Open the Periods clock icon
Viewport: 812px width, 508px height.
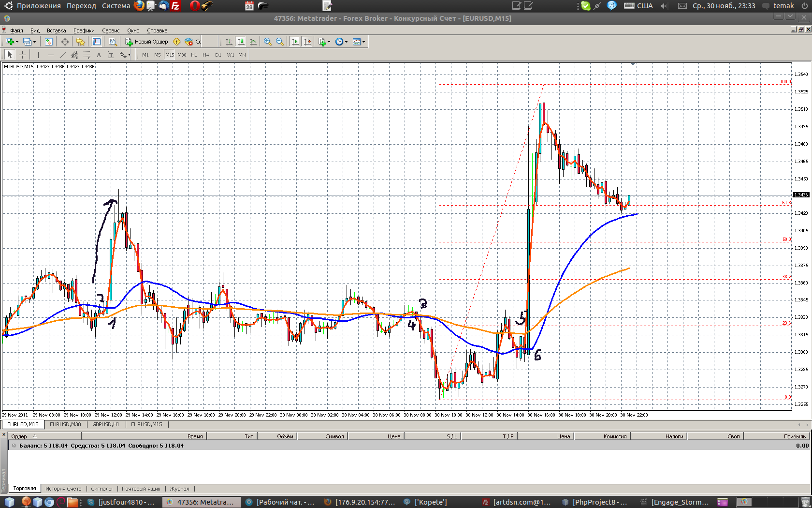point(339,42)
